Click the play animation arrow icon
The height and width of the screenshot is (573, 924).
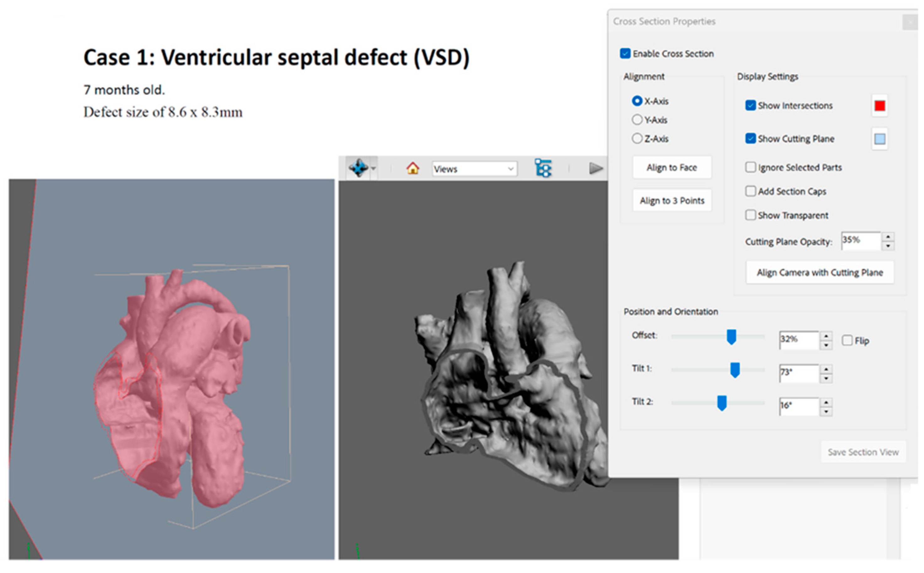pyautogui.click(x=595, y=168)
